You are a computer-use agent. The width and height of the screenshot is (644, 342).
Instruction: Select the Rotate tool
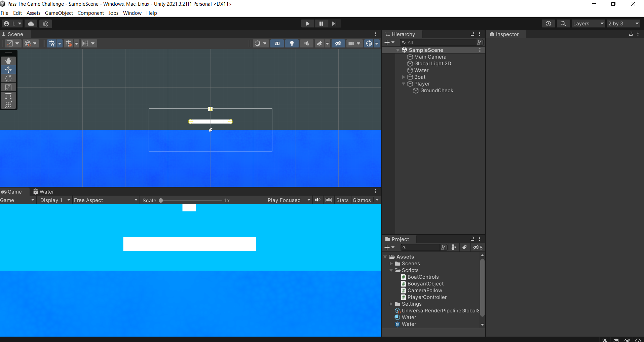coord(8,78)
